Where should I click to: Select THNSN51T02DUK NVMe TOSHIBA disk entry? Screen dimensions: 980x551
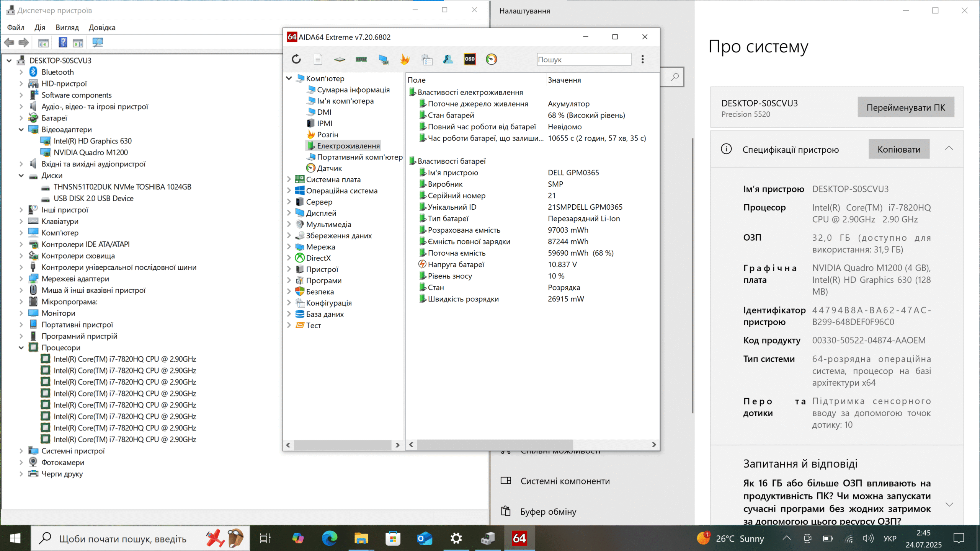click(x=122, y=187)
